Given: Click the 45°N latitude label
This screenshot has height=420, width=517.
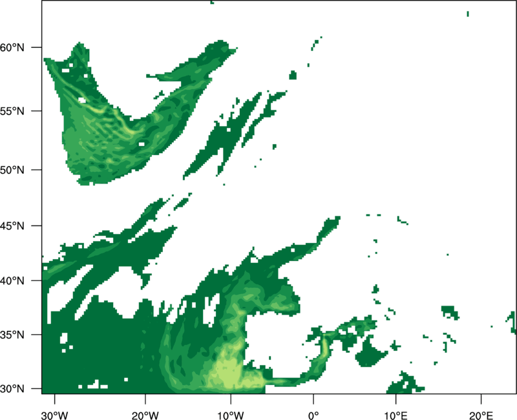Looking at the screenshot, I should point(12,226).
